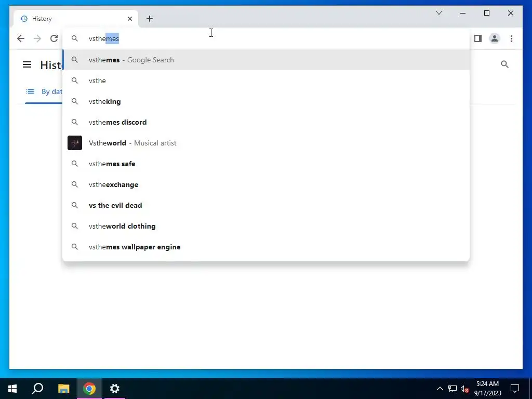This screenshot has width=532, height=399.
Task: Open Windows taskbar search
Action: [37, 389]
